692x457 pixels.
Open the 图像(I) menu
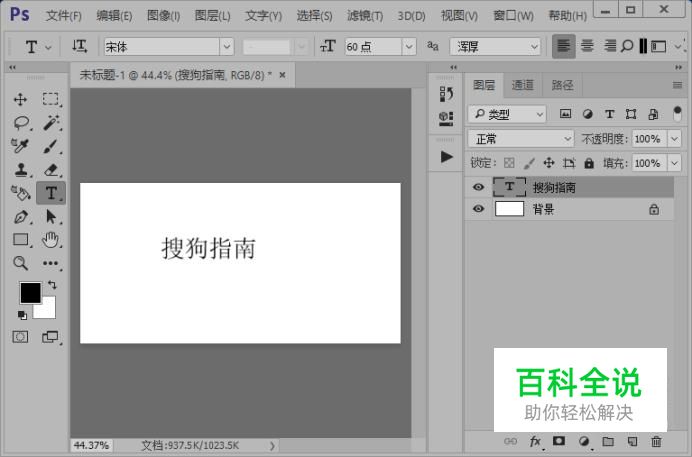pos(163,16)
